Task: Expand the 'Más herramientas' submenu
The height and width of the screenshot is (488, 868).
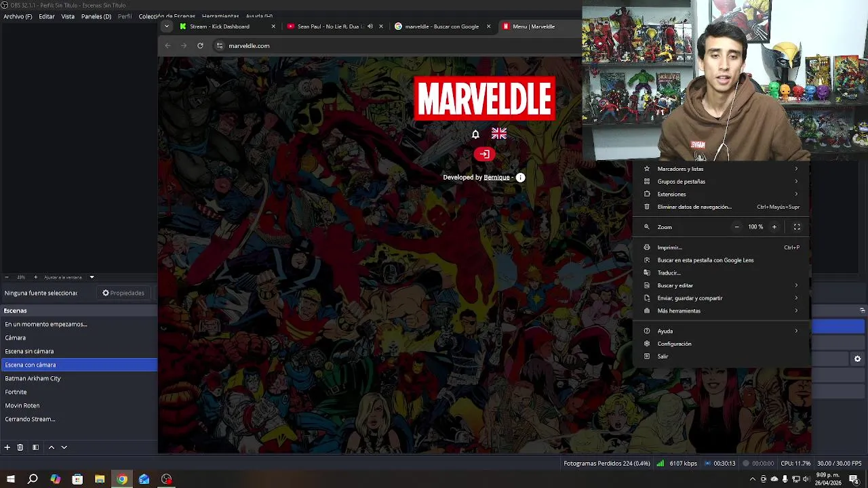Action: click(x=722, y=310)
